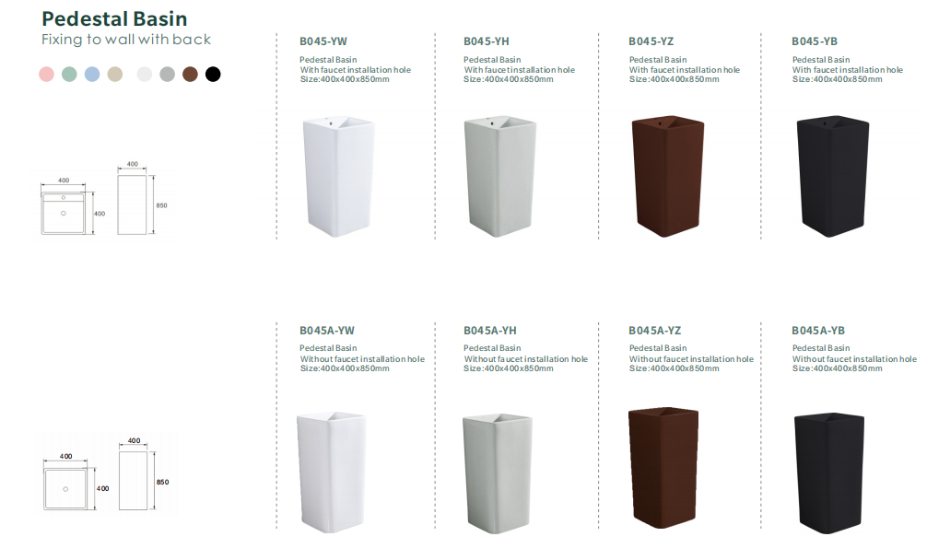Choose the brown color swatch
Screen dimensions: 927x560
point(191,75)
